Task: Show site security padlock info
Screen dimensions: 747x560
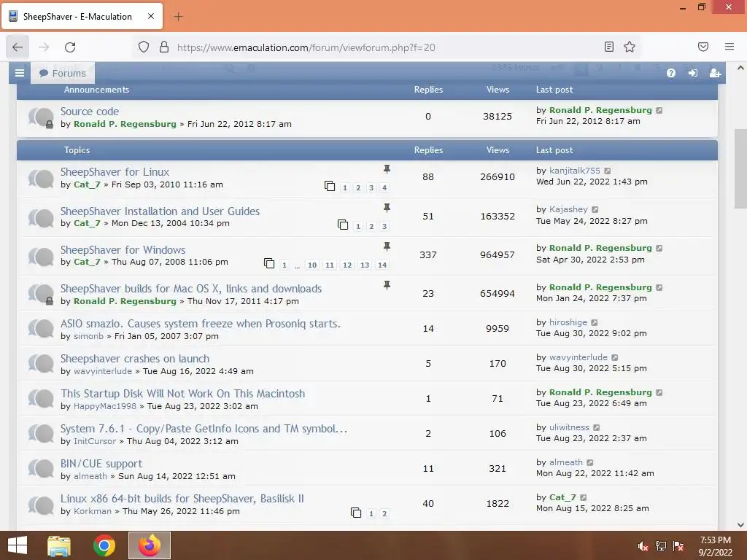Action: click(164, 47)
